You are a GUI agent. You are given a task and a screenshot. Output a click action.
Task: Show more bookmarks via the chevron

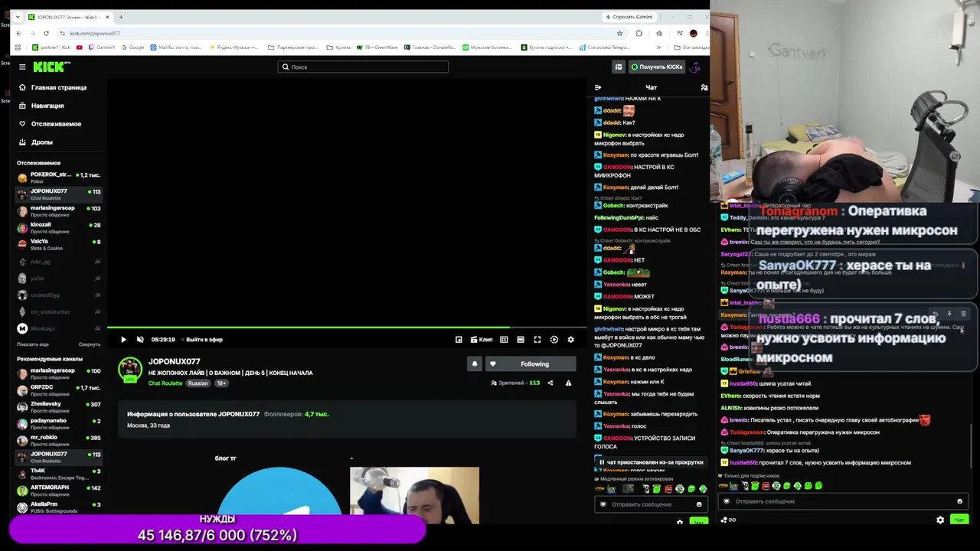pyautogui.click(x=658, y=47)
